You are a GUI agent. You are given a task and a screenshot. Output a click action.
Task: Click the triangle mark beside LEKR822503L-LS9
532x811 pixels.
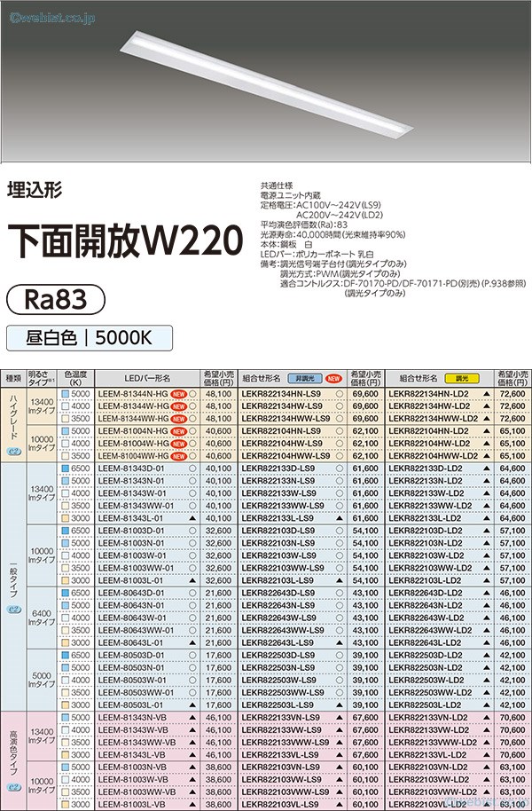pyautogui.click(x=340, y=705)
